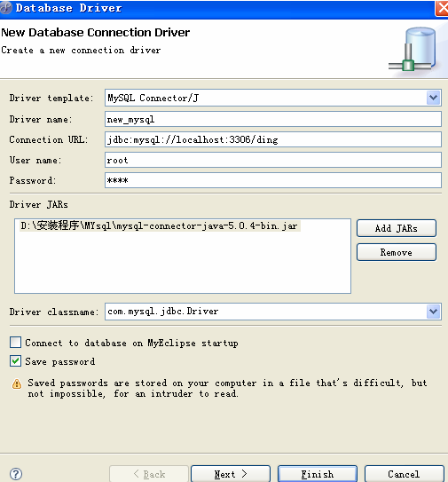Viewport: 448px width, 482px height.
Task: Click the Finish button
Action: coord(318,474)
